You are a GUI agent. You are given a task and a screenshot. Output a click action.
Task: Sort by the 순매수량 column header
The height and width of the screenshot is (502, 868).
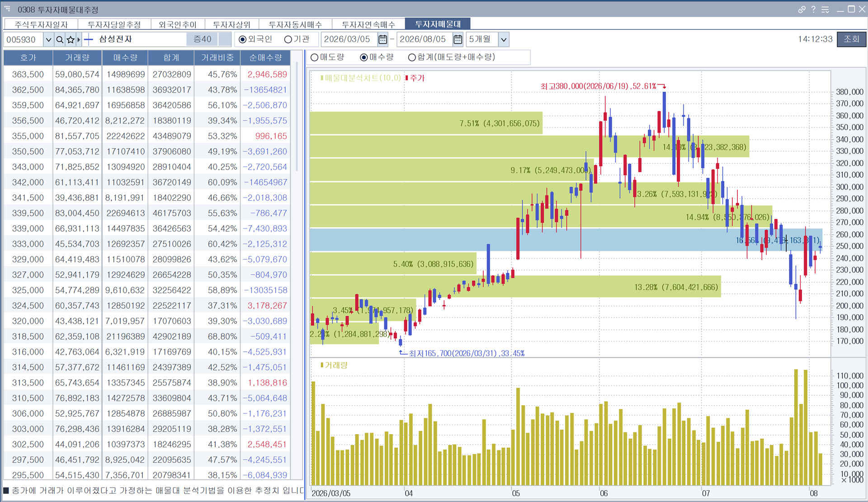click(x=265, y=57)
